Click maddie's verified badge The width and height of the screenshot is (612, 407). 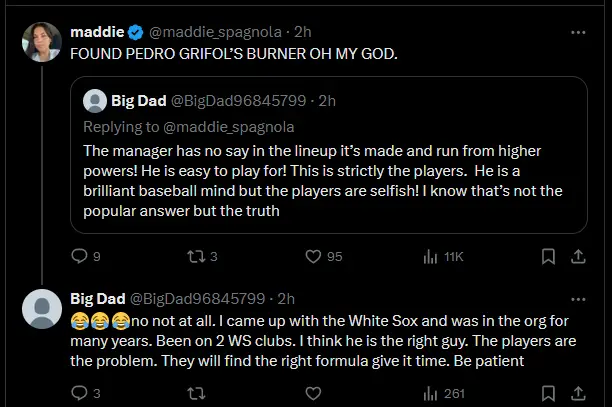coord(136,32)
